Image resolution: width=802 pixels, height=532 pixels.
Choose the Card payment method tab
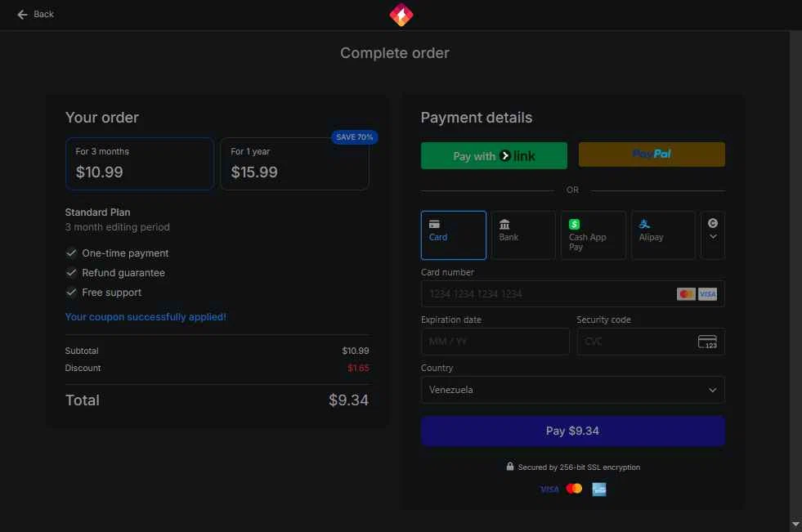453,235
